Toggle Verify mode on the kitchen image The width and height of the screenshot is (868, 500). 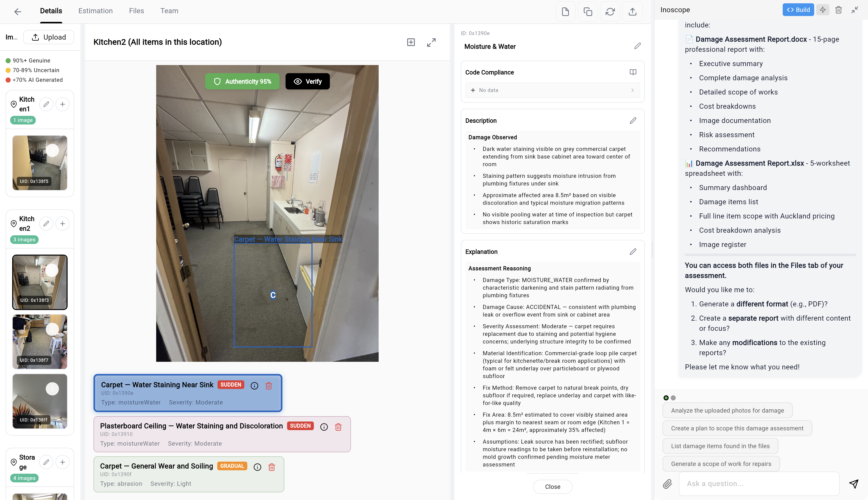(307, 81)
